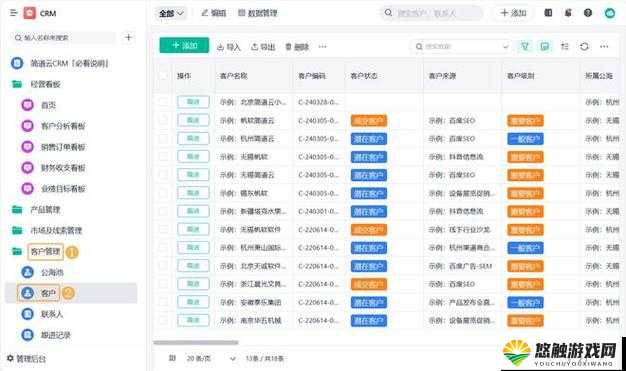Open notifications bell in top bar
Image resolution: width=626 pixels, height=371 pixels.
[568, 13]
